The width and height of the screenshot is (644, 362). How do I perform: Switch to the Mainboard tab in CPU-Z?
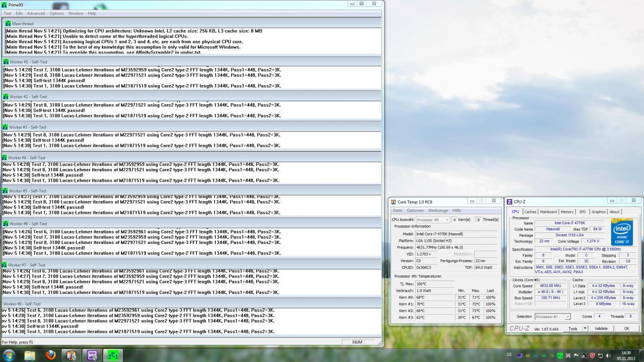[548, 212]
